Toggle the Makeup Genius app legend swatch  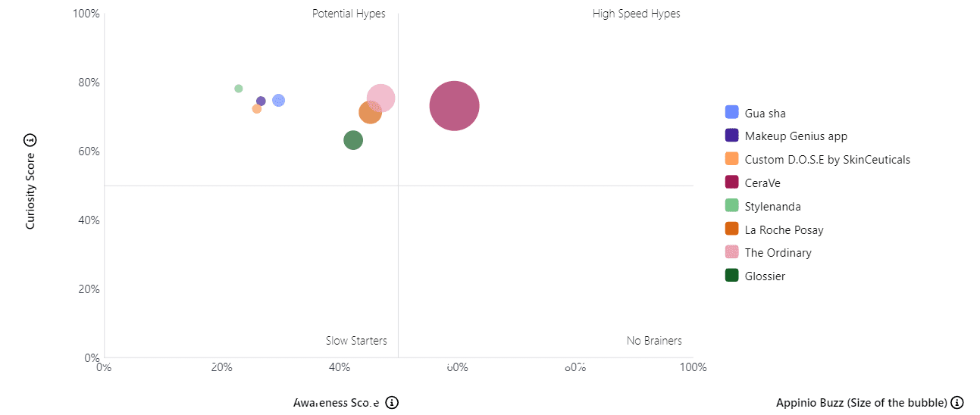732,136
